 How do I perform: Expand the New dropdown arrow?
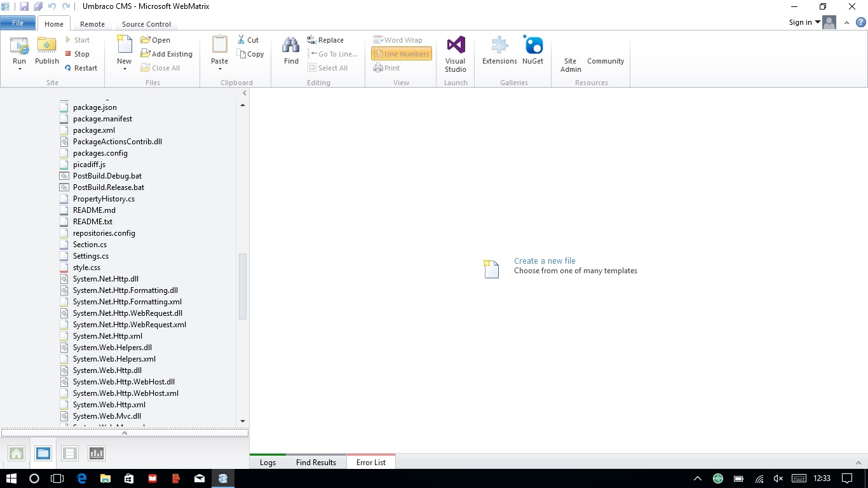click(x=125, y=69)
